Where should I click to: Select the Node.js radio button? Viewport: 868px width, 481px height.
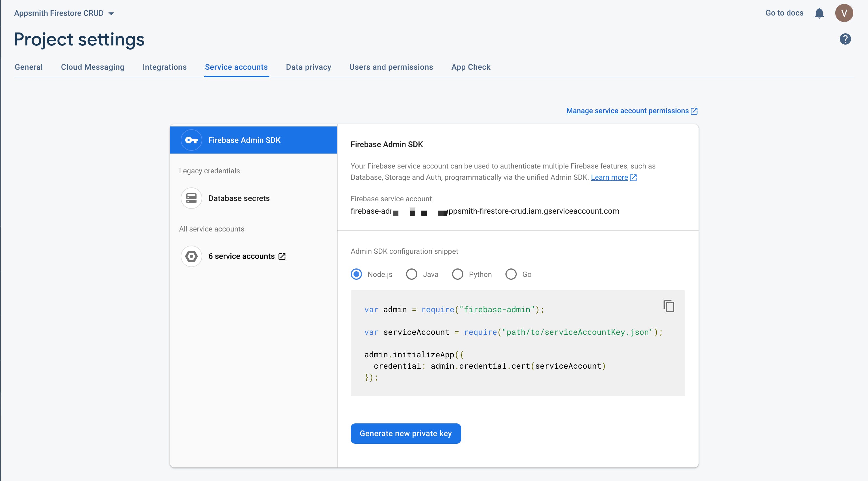coord(356,274)
